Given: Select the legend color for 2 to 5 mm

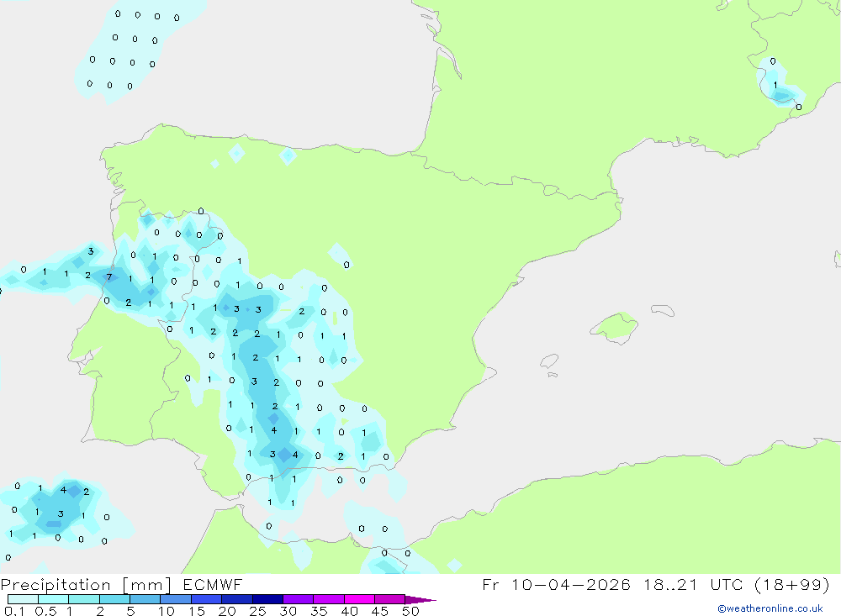Looking at the screenshot, I should pos(114,599).
